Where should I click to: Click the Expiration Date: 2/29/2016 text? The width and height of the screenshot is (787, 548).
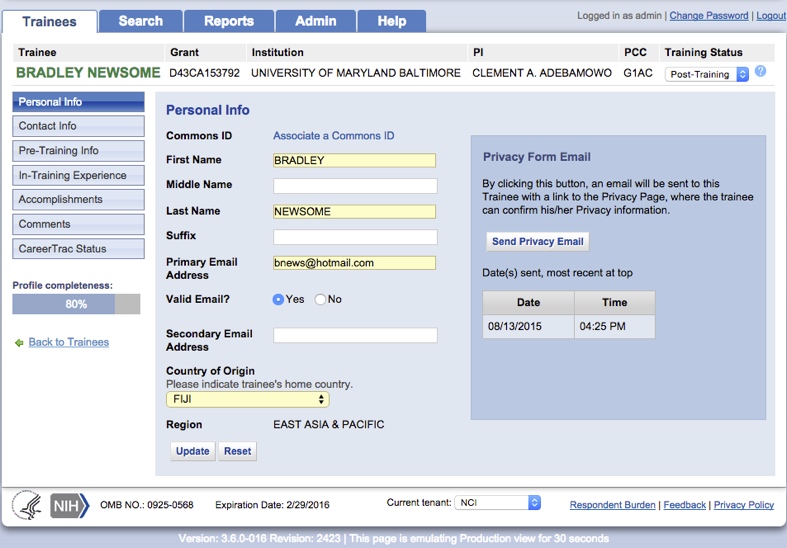coord(273,505)
